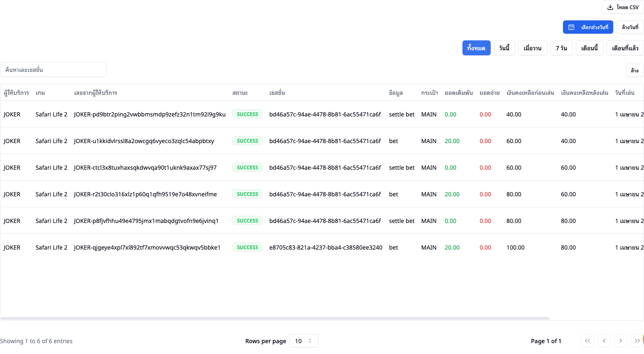The width and height of the screenshot is (644, 354).
Task: Click the download CSV button
Action: point(622,7)
